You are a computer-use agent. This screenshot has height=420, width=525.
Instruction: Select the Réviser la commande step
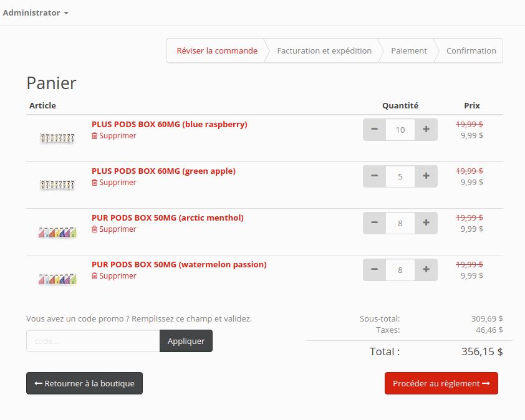pos(217,51)
